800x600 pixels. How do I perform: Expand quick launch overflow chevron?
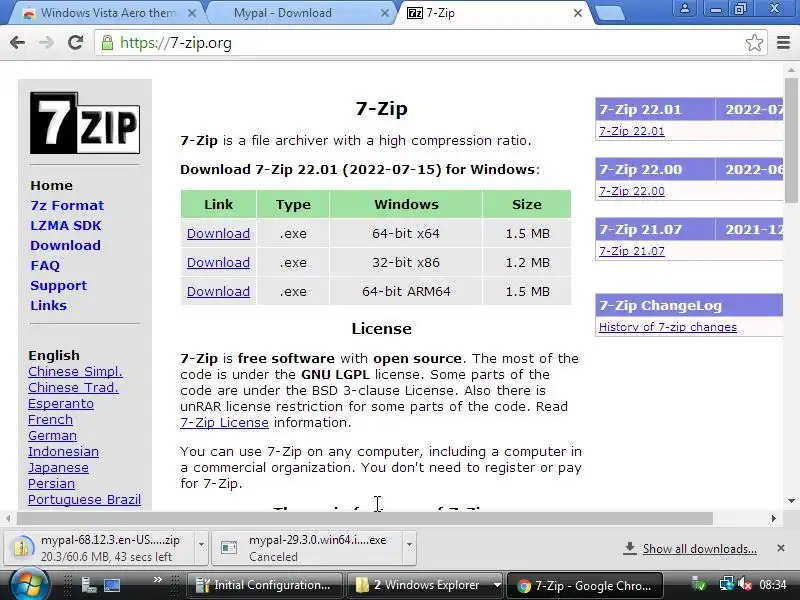point(158,580)
